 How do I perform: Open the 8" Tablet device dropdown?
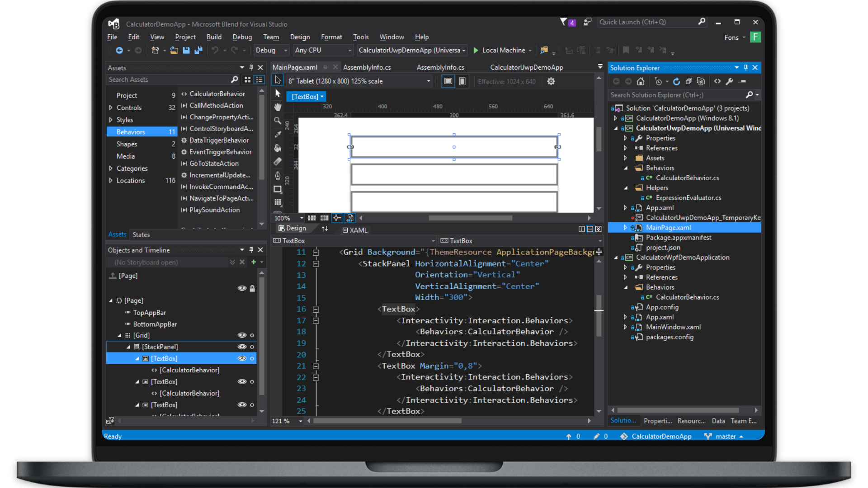359,81
